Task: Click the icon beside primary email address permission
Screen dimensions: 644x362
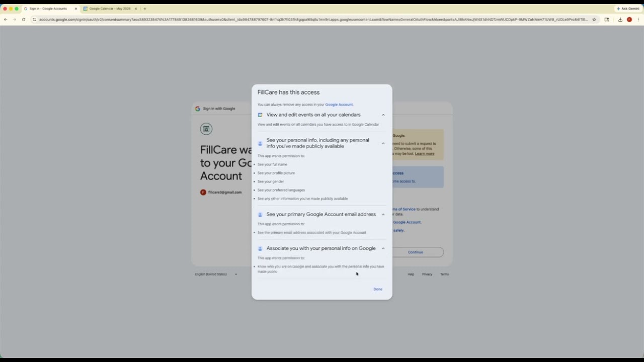Action: 260,215
